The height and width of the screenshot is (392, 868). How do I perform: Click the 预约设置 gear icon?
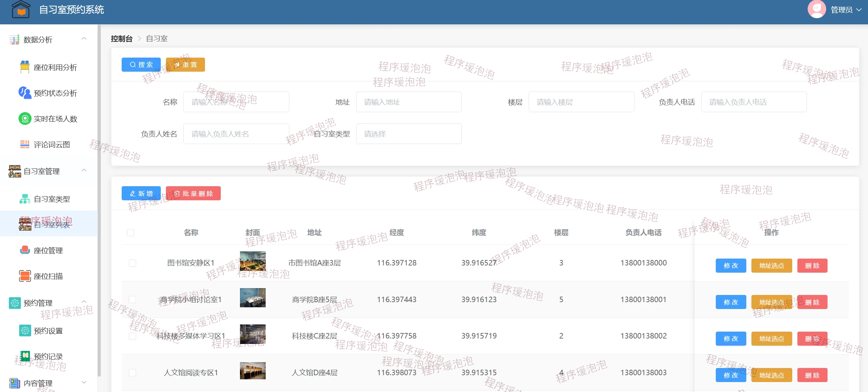click(25, 331)
